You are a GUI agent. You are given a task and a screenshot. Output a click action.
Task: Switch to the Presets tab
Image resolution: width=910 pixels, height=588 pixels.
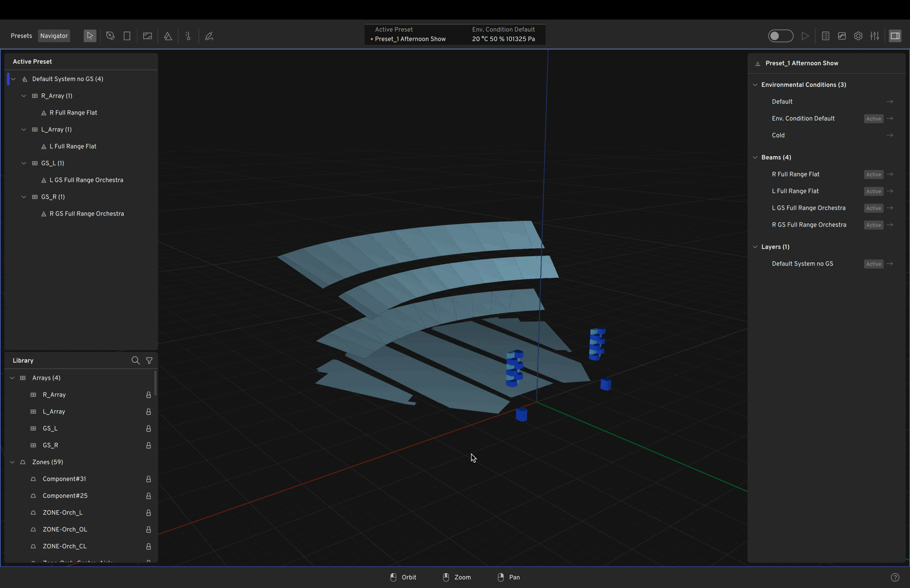coord(21,36)
